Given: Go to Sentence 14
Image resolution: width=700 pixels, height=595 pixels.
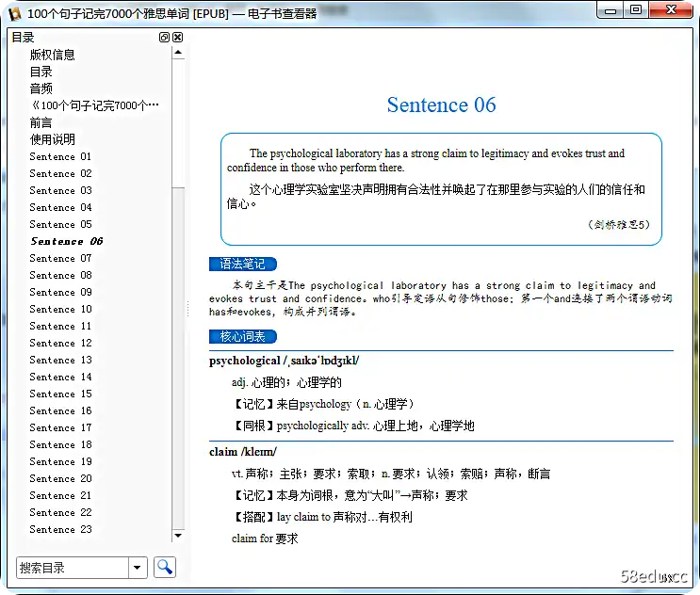Looking at the screenshot, I should click(60, 377).
